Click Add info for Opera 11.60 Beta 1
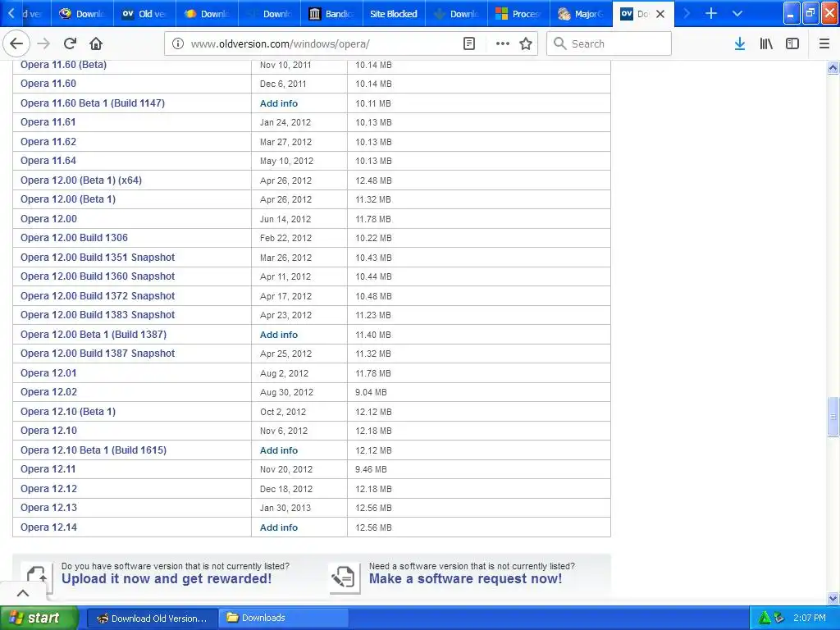840x630 pixels. [279, 103]
